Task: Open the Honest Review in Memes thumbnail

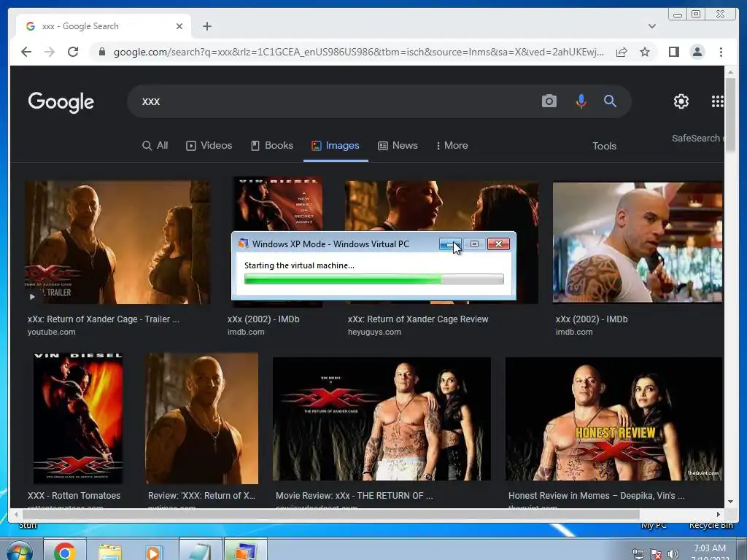Action: pos(614,419)
